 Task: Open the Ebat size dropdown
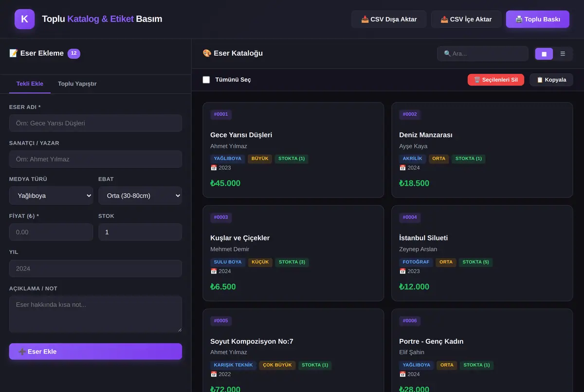[x=140, y=196]
